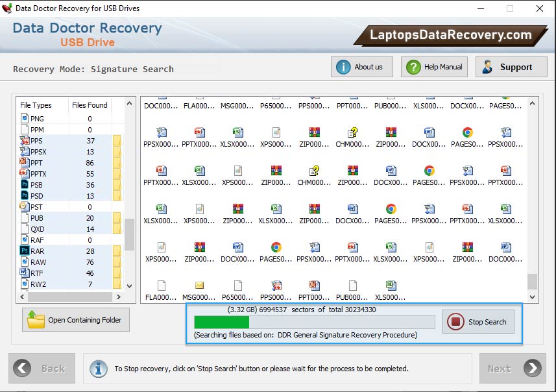
Task: Click the Support button
Action: tap(511, 67)
